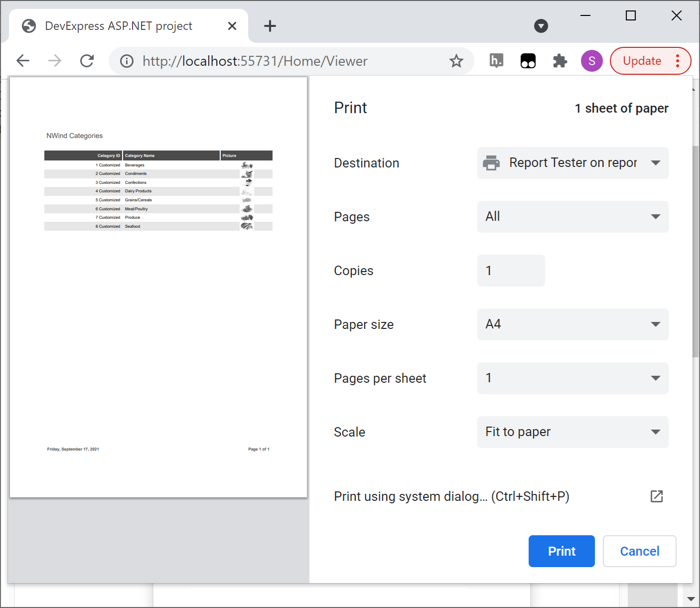This screenshot has height=608, width=700.
Task: Click the tab search down-arrow icon
Action: pos(541,26)
